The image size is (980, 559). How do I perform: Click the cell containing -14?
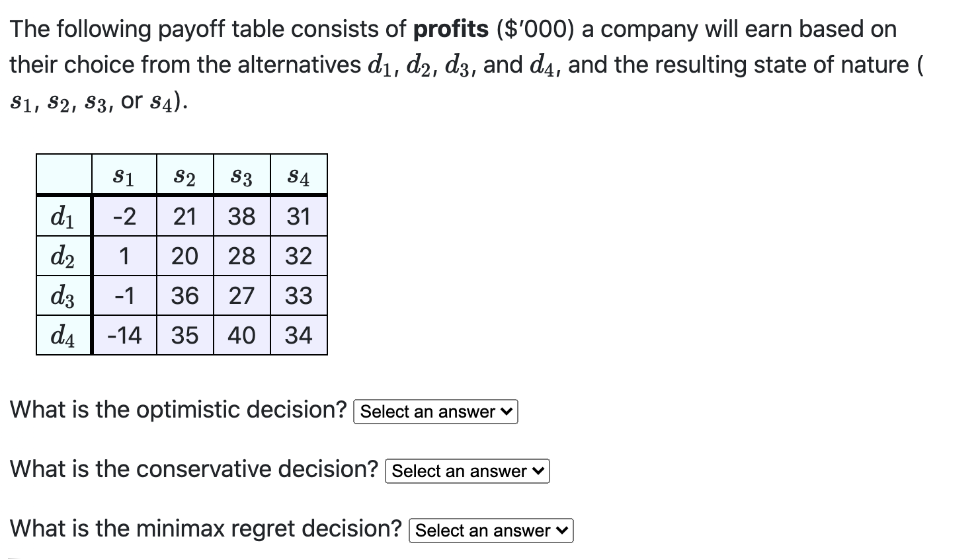[x=123, y=335]
